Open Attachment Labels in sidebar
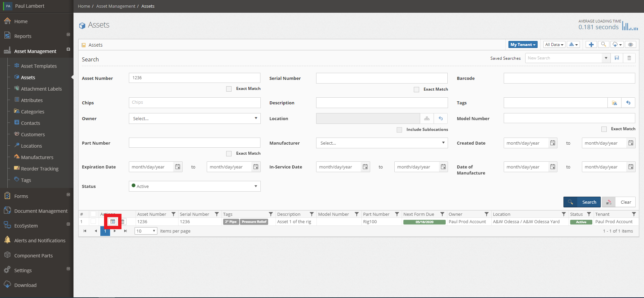 [x=41, y=89]
